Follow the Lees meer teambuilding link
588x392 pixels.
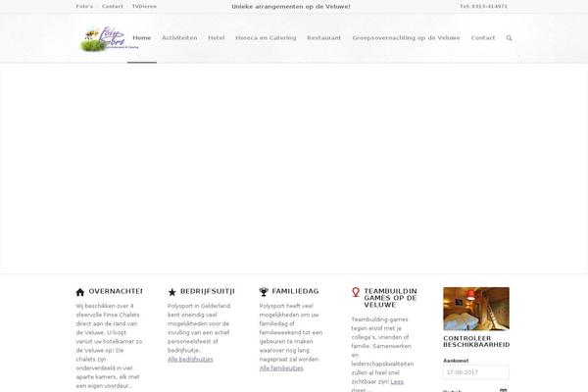coord(397,382)
